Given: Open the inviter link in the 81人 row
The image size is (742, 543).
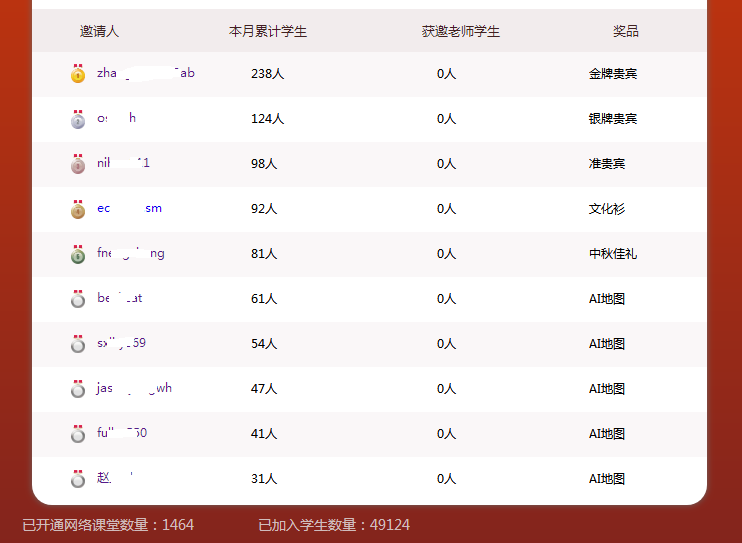Looking at the screenshot, I should [x=131, y=253].
